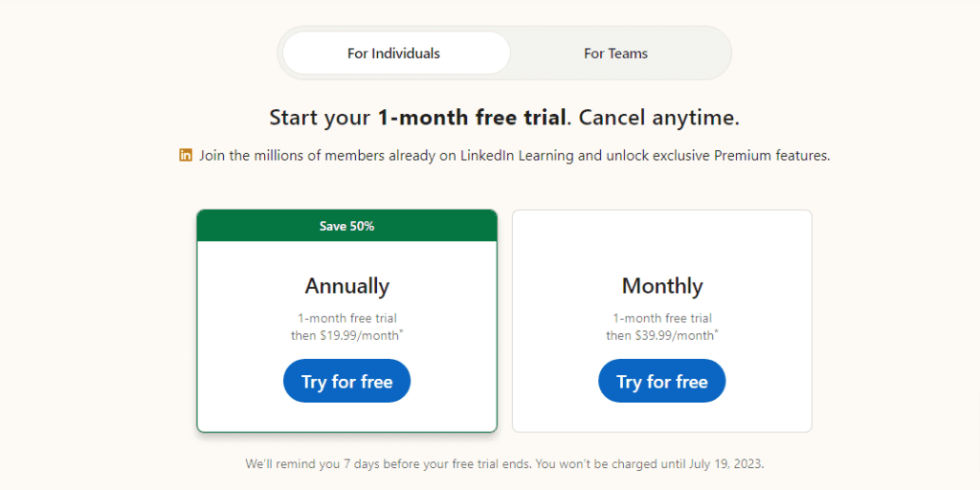Click '1-month free trial' text under Annually
This screenshot has height=490, width=980.
coord(346,318)
